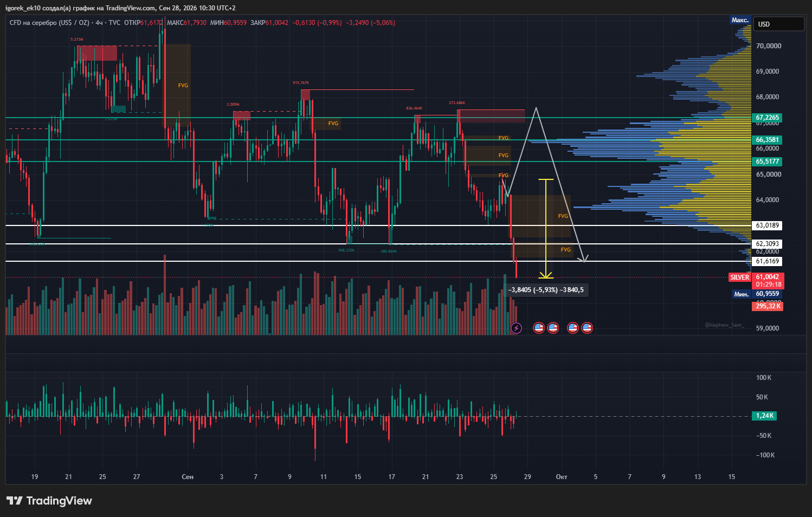
Task: Open the USD currency selector
Action: 780,24
